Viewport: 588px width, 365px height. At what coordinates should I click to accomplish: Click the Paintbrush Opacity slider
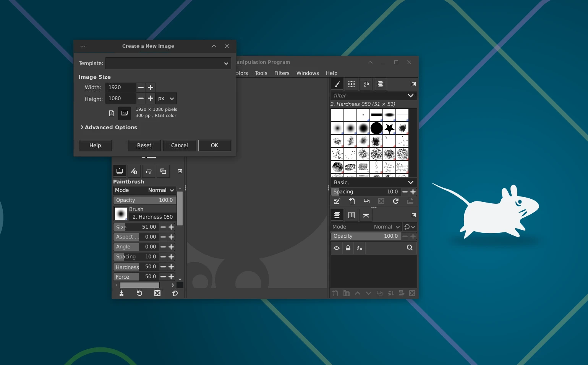click(144, 200)
